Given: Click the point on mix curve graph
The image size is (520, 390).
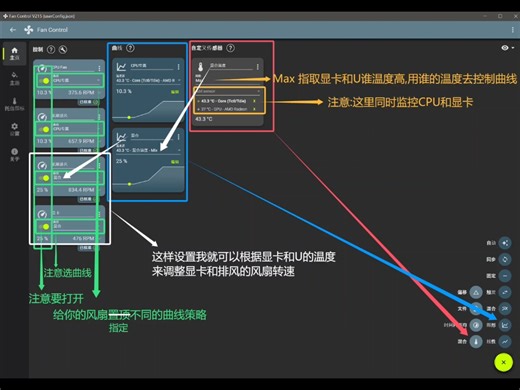Looking at the screenshot, I should coord(129,184).
